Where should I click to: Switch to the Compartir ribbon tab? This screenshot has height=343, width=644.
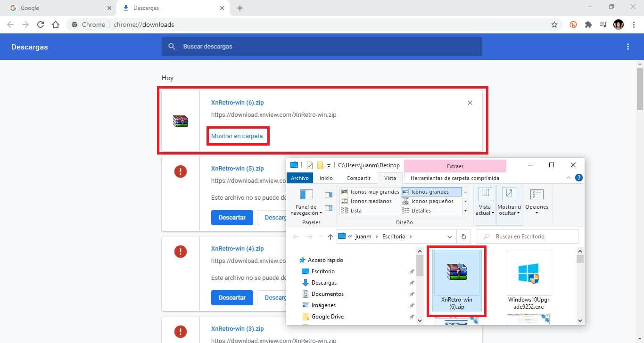[x=359, y=178]
